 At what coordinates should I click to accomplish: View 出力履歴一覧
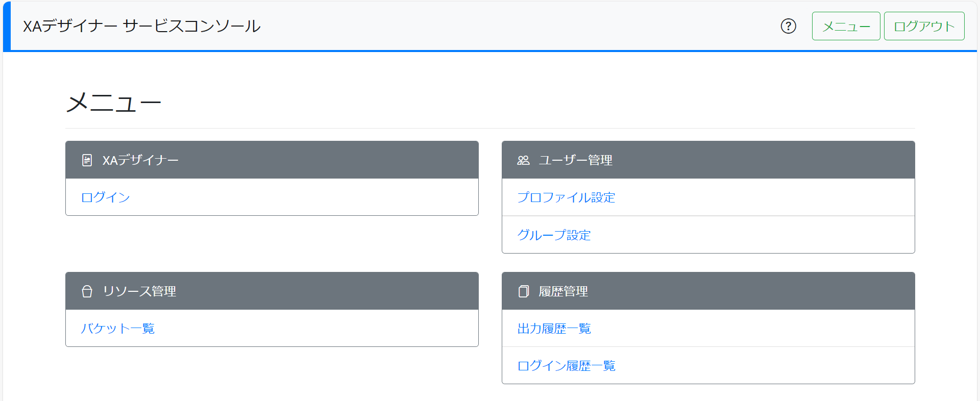(x=554, y=329)
